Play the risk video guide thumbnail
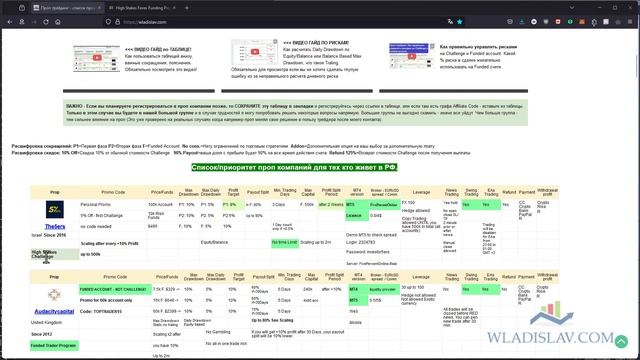The height and width of the screenshot is (360, 640). tap(255, 52)
